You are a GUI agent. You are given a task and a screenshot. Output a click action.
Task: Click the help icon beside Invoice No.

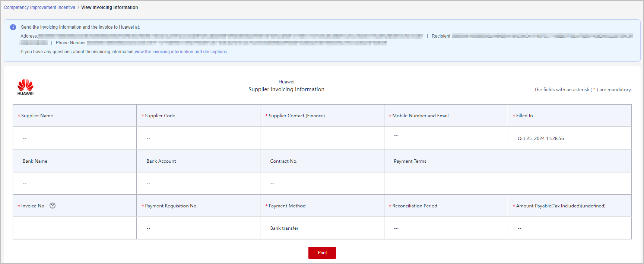53,206
